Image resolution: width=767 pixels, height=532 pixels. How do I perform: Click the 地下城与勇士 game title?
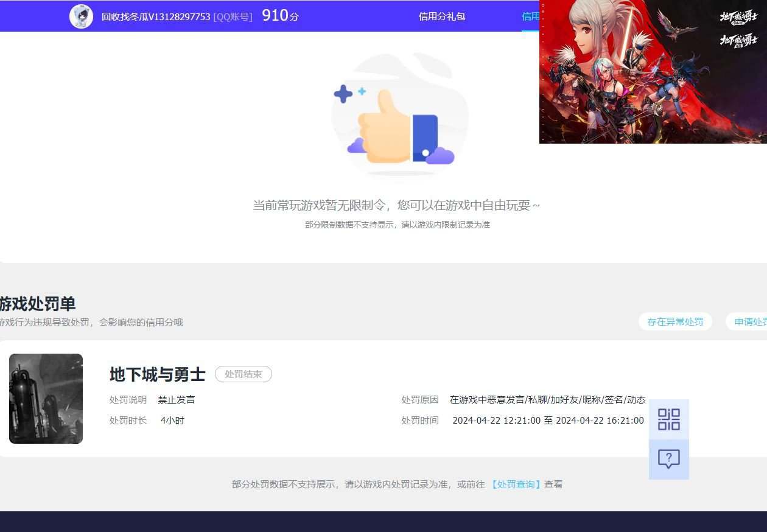(x=158, y=374)
